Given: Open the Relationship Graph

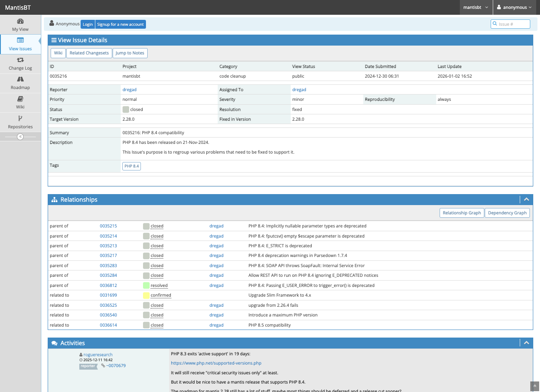Looking at the screenshot, I should 462,213.
